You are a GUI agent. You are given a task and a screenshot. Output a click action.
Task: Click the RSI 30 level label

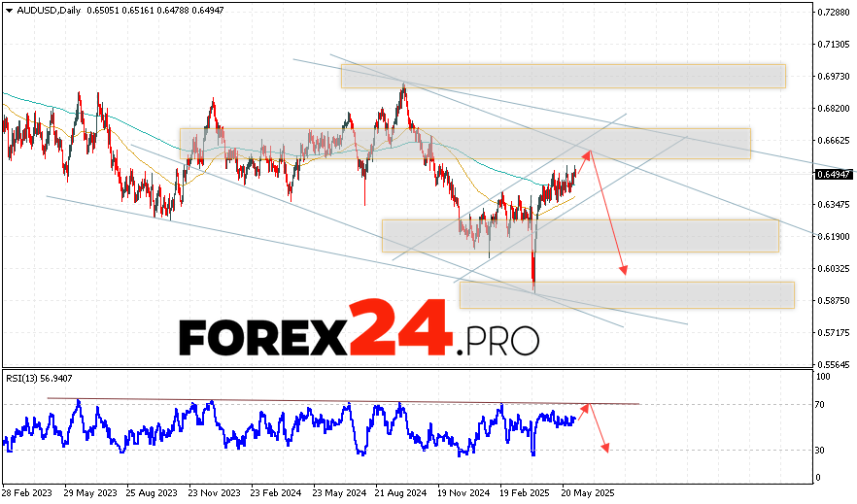(x=821, y=451)
